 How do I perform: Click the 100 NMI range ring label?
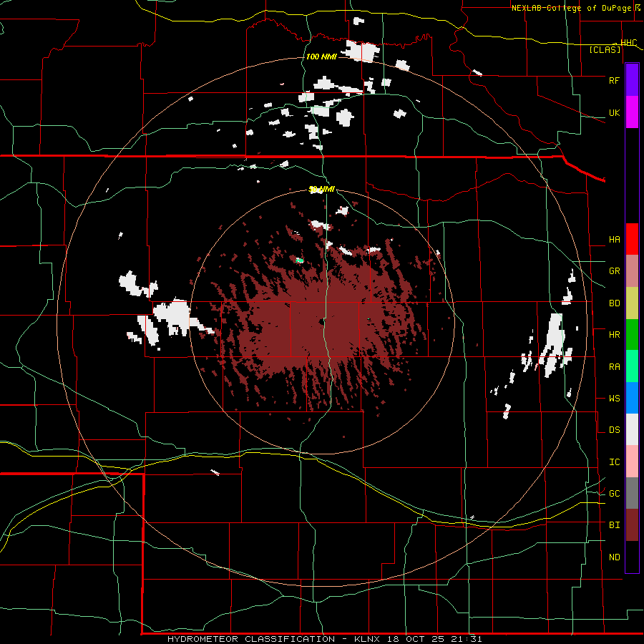(x=321, y=57)
